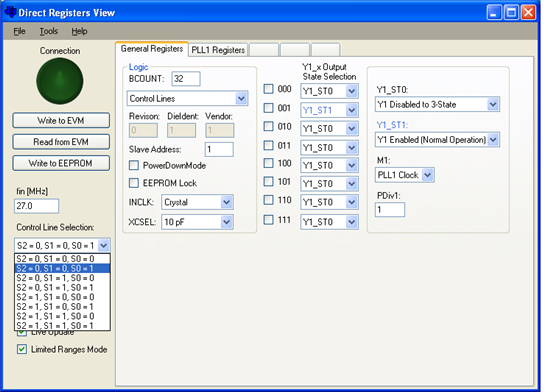Switch to the PLL1 Registers tab

pos(218,50)
